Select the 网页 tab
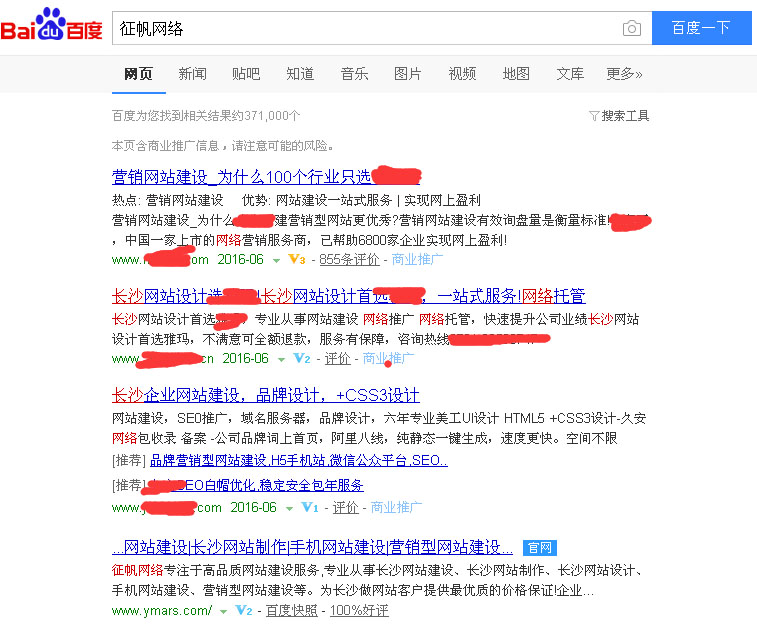757x626 pixels. [139, 74]
